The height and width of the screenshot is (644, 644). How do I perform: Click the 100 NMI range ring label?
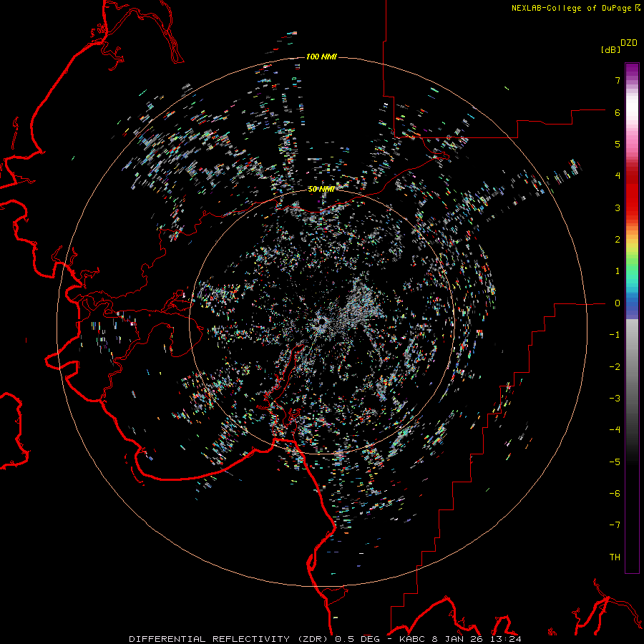[321, 57]
